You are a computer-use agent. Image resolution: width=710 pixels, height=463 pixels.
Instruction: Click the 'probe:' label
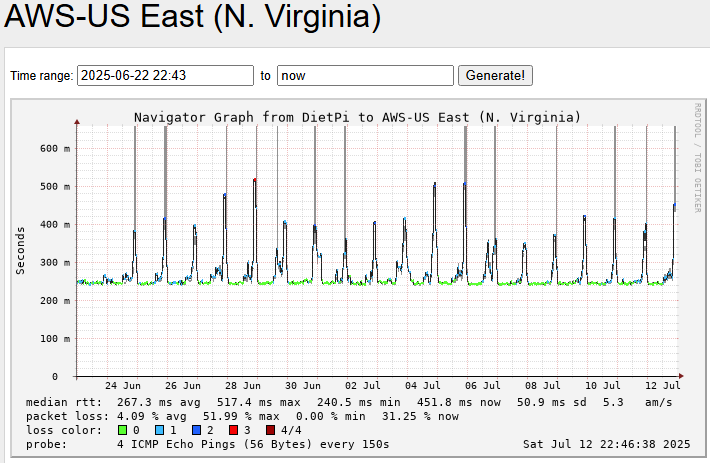pos(46,444)
